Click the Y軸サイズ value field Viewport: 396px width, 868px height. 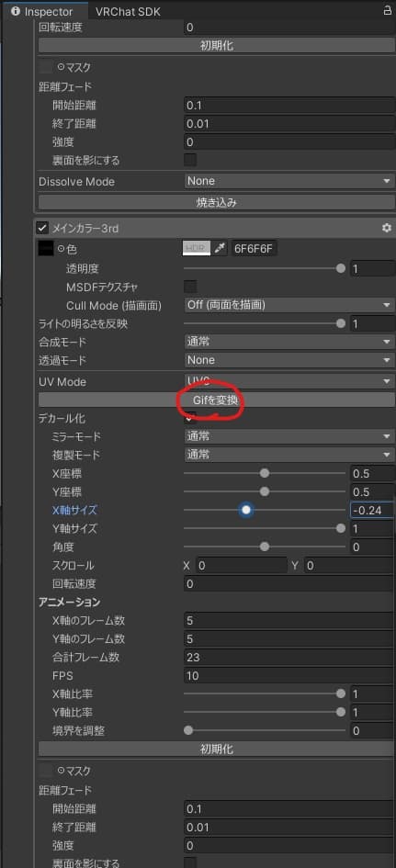pos(372,529)
